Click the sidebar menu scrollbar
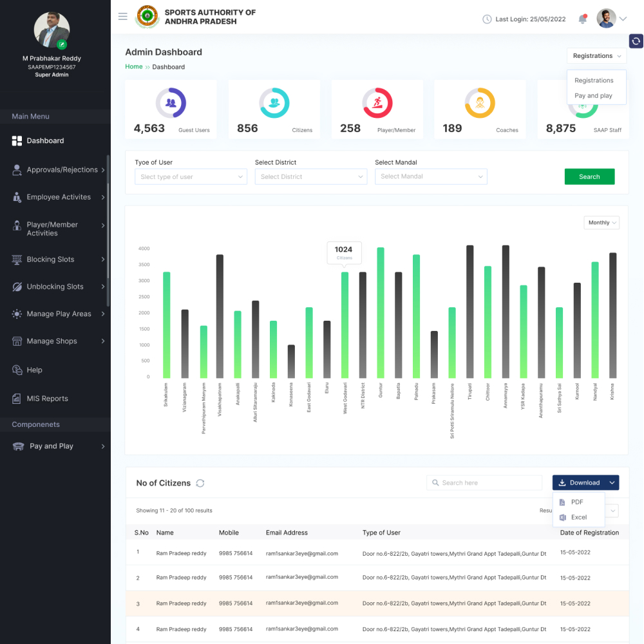 coord(108,230)
